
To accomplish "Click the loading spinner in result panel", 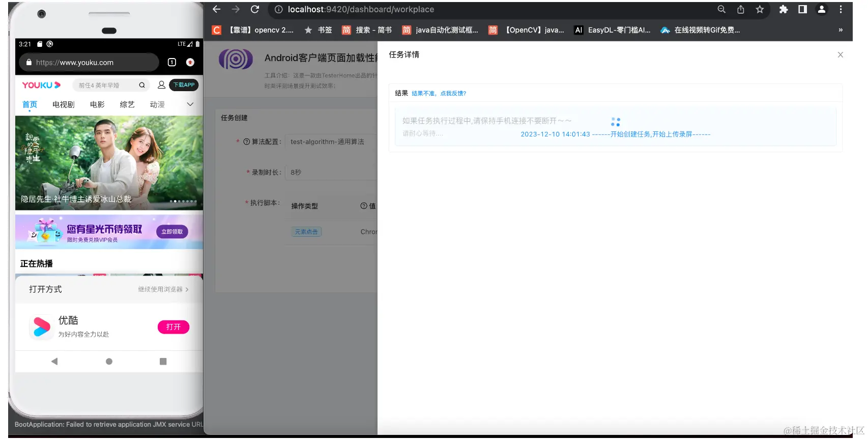I will pyautogui.click(x=616, y=122).
